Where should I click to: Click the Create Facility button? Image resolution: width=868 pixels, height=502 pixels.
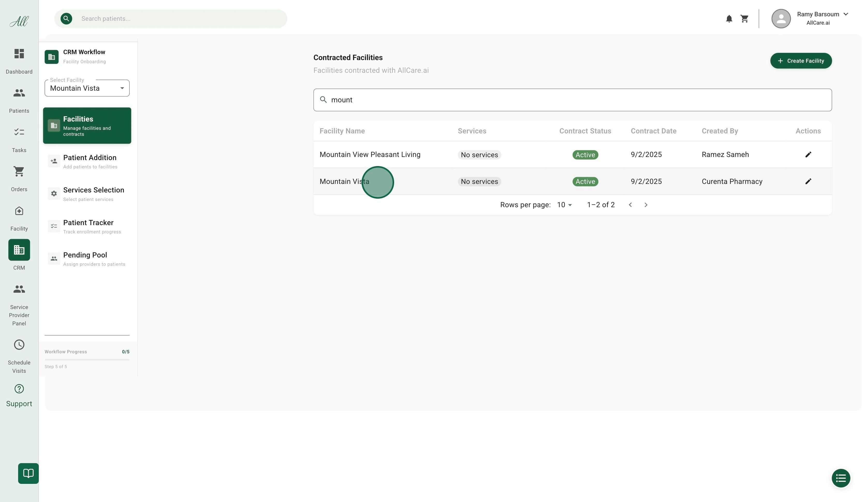[x=801, y=61]
